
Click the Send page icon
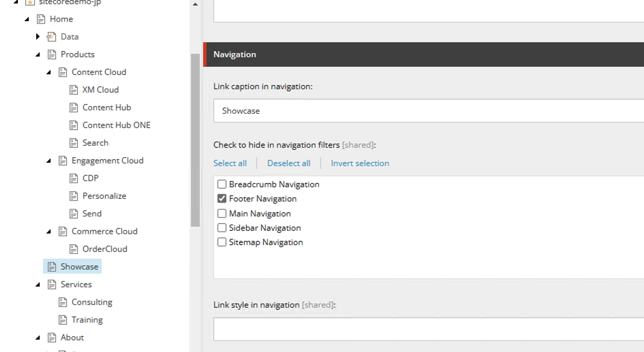coord(74,214)
